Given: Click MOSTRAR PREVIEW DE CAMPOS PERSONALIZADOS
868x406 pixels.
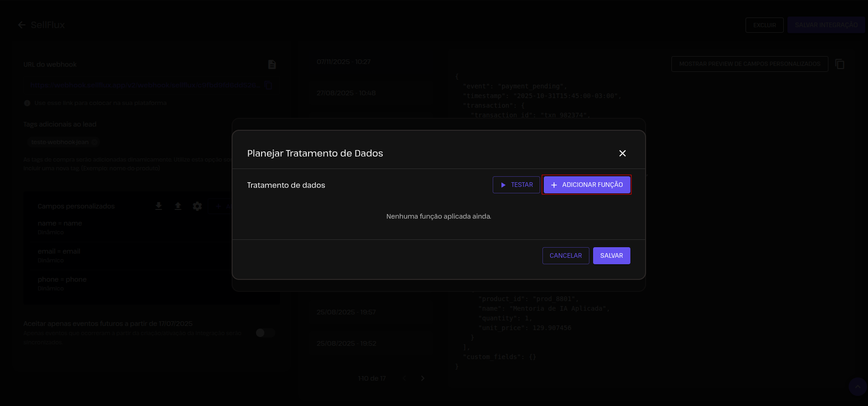Looking at the screenshot, I should [749, 64].
